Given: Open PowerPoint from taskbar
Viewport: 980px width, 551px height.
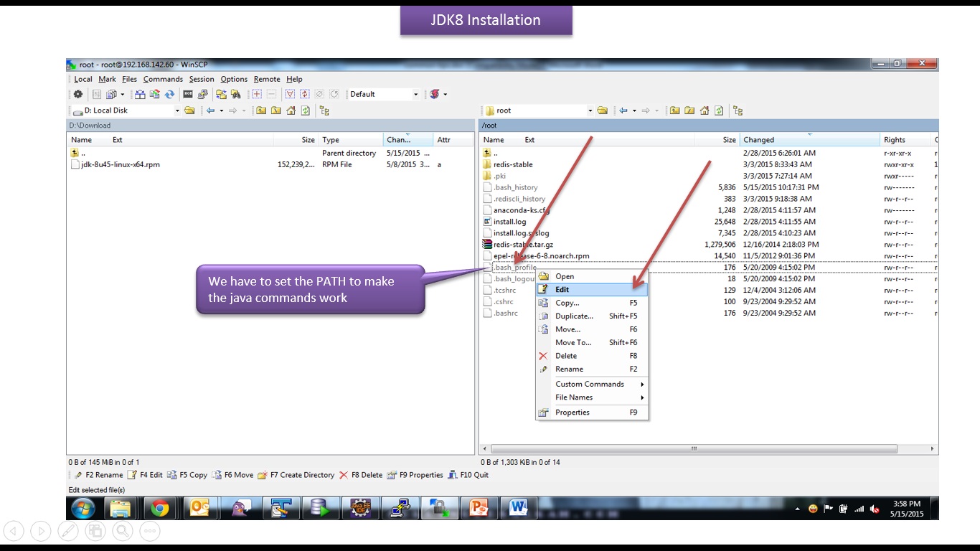Looking at the screenshot, I should [x=479, y=509].
